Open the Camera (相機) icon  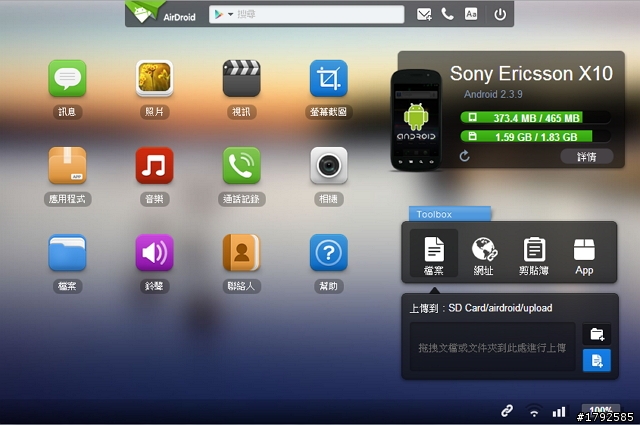[329, 165]
